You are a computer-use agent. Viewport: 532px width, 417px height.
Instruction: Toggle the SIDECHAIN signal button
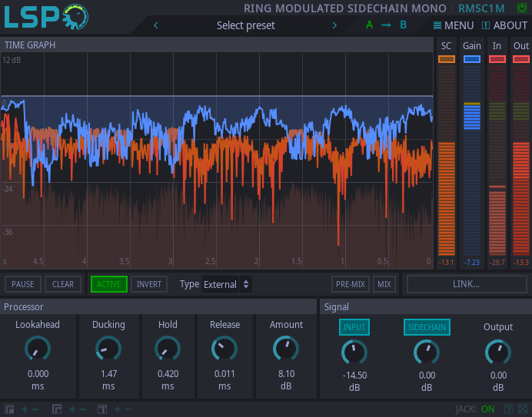tap(427, 327)
